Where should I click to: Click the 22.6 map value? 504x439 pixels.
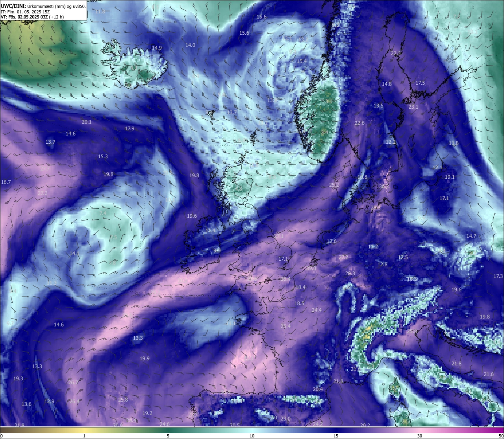359,123
